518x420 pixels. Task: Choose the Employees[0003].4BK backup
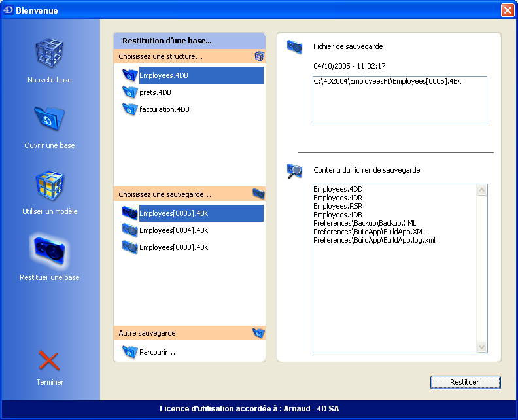[173, 247]
